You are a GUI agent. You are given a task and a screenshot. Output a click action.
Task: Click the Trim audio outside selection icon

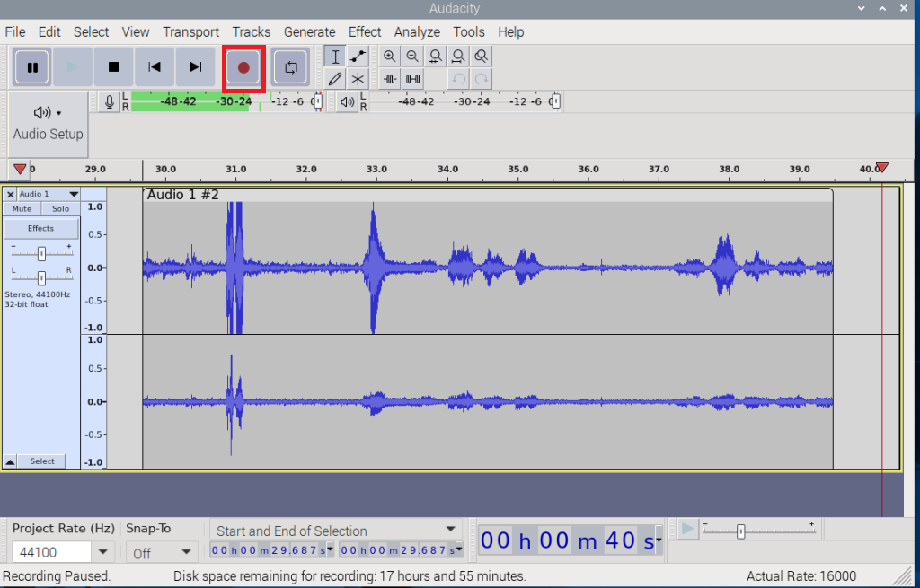[x=390, y=79]
